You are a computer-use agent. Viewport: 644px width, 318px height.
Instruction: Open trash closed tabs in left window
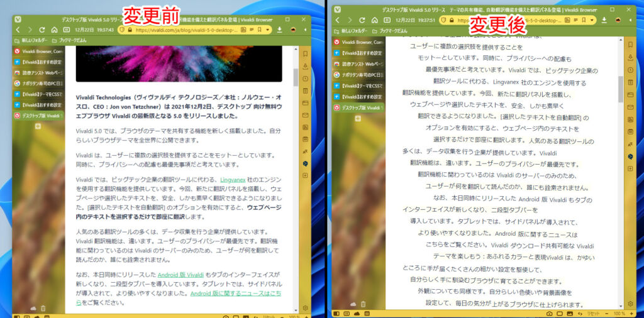click(43, 308)
